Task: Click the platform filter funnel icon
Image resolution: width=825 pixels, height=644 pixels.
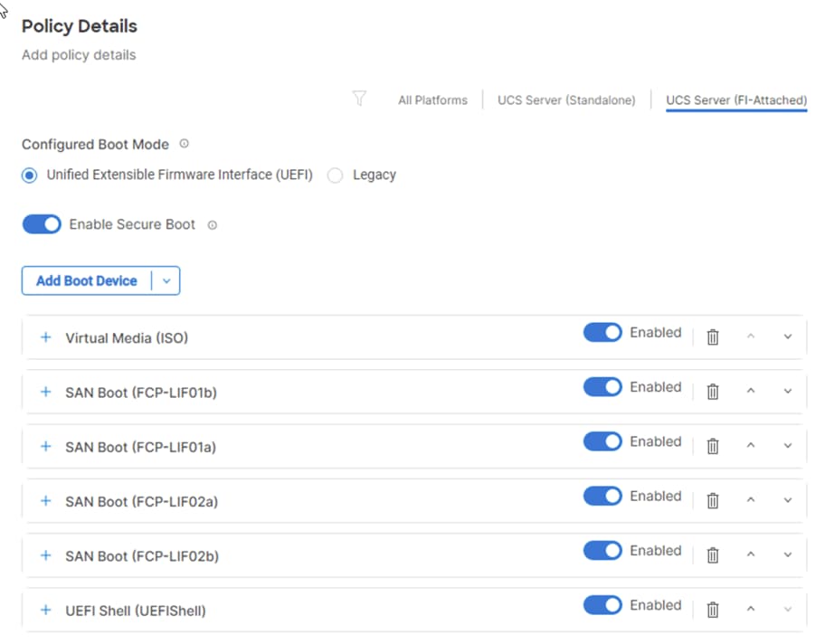Action: tap(359, 99)
